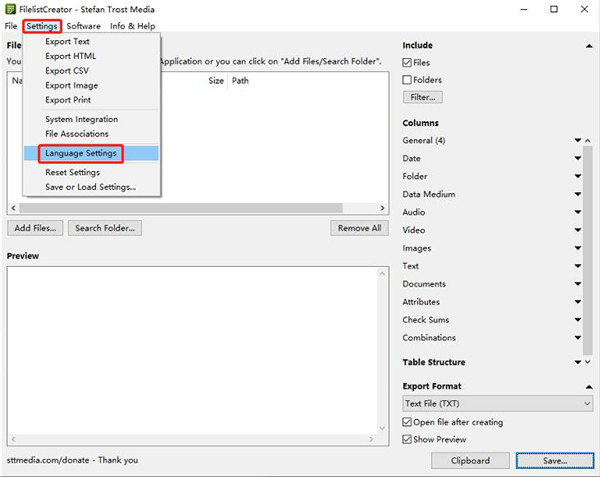Click the Clipboard button
Viewport: 600px width, 477px height.
[469, 461]
